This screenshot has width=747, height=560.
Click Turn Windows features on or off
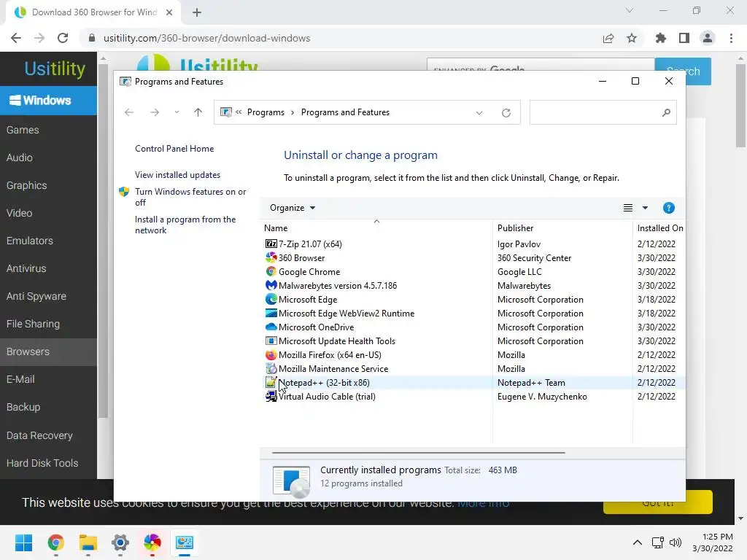tap(190, 197)
